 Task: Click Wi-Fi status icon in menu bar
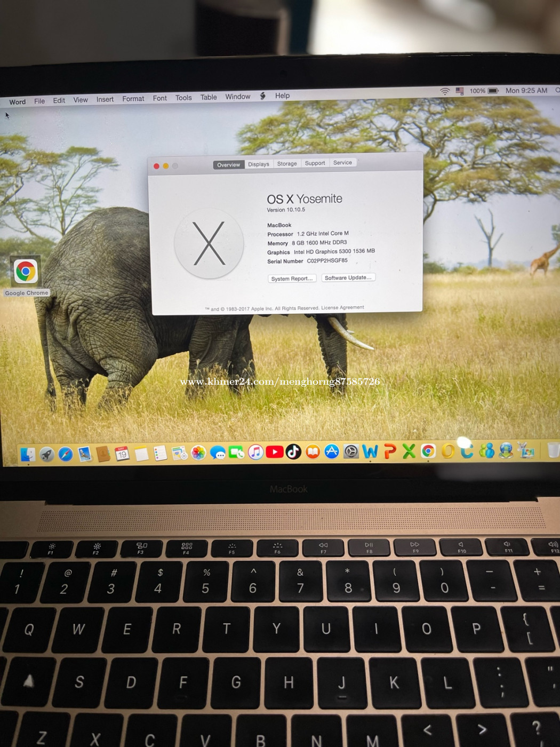pos(445,91)
